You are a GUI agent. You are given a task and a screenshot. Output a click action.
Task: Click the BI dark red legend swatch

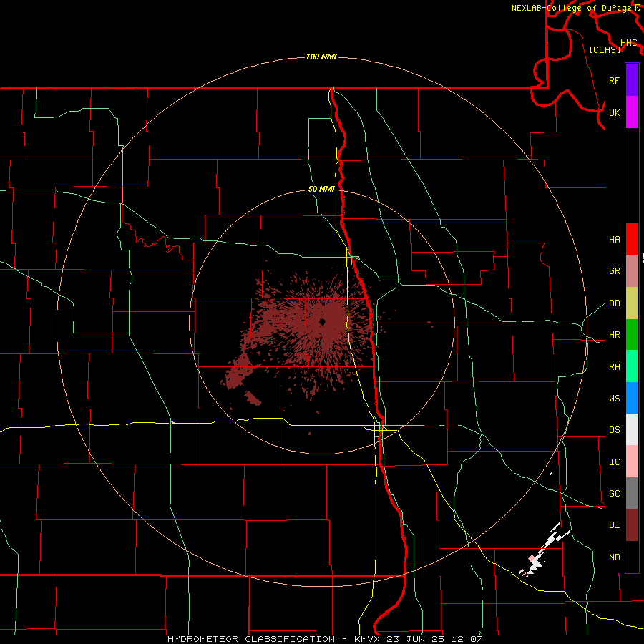click(x=632, y=525)
